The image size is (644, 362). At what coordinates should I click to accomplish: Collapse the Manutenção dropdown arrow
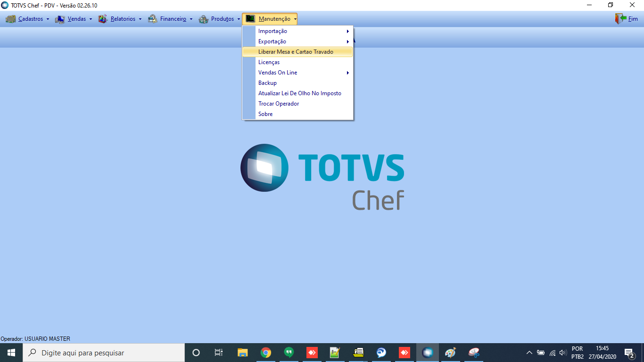[x=295, y=19]
